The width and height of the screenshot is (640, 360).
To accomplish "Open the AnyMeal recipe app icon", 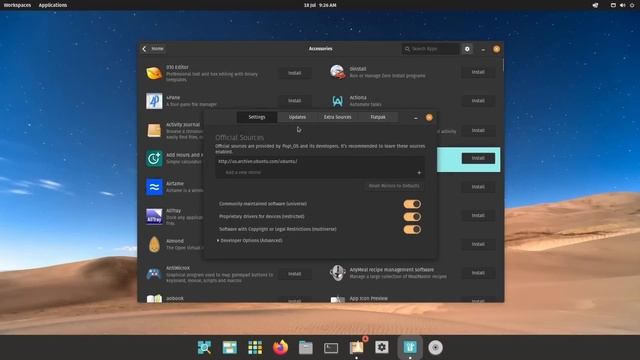I will coord(338,273).
